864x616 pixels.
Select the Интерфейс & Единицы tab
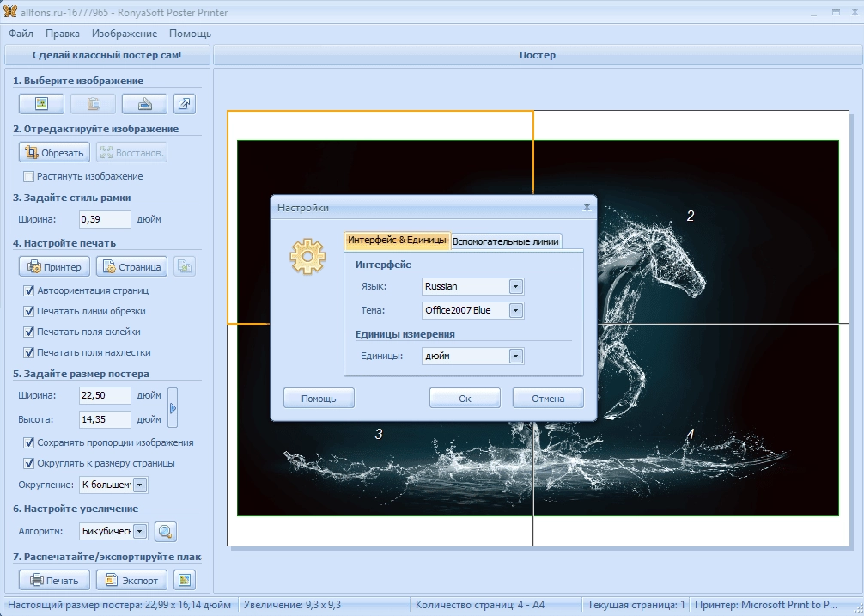tap(397, 241)
